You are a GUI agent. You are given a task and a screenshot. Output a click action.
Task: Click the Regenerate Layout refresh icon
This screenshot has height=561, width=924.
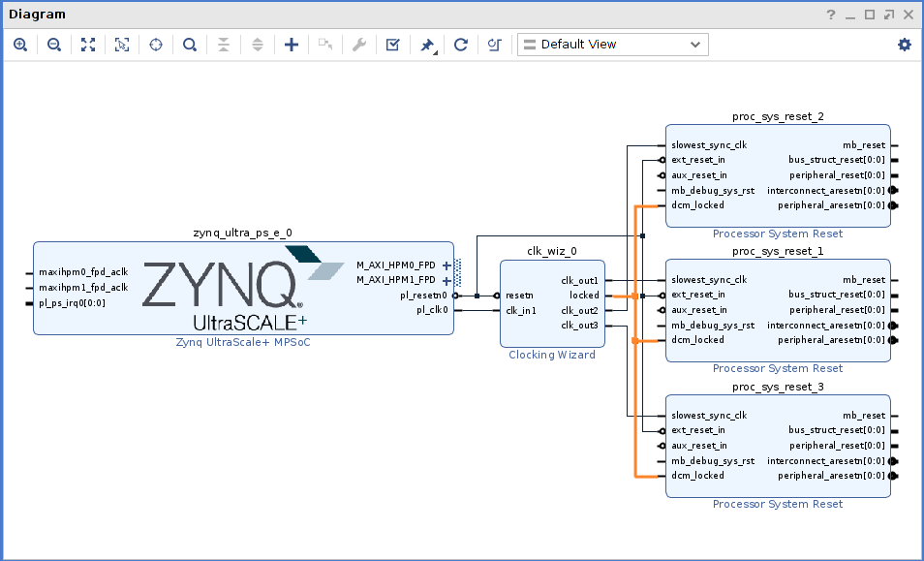coord(461,45)
